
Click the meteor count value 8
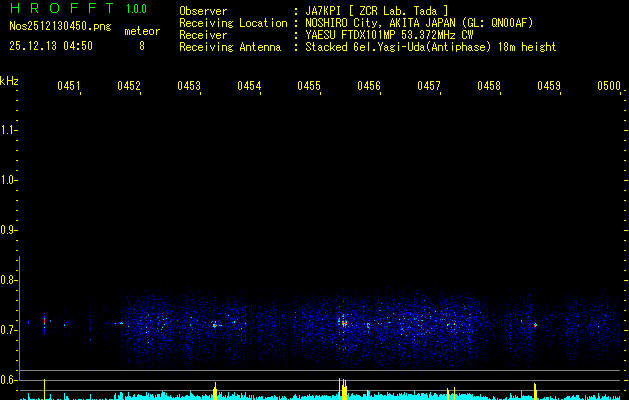click(x=141, y=46)
